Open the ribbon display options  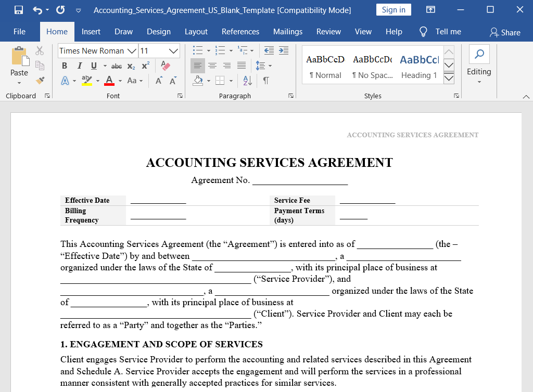(x=430, y=9)
